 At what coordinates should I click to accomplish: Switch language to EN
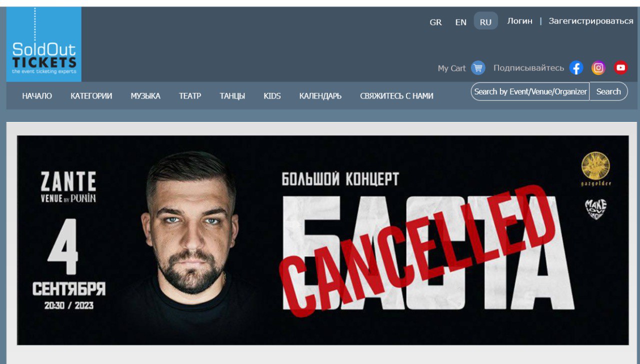(460, 22)
